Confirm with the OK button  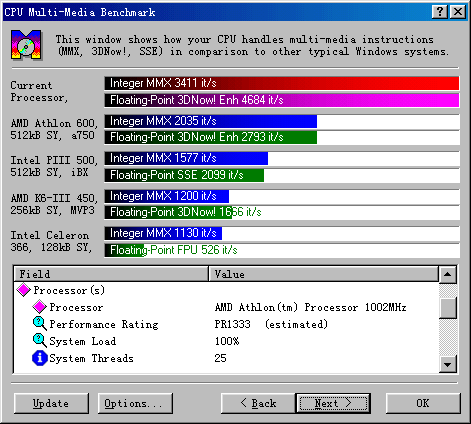click(423, 403)
